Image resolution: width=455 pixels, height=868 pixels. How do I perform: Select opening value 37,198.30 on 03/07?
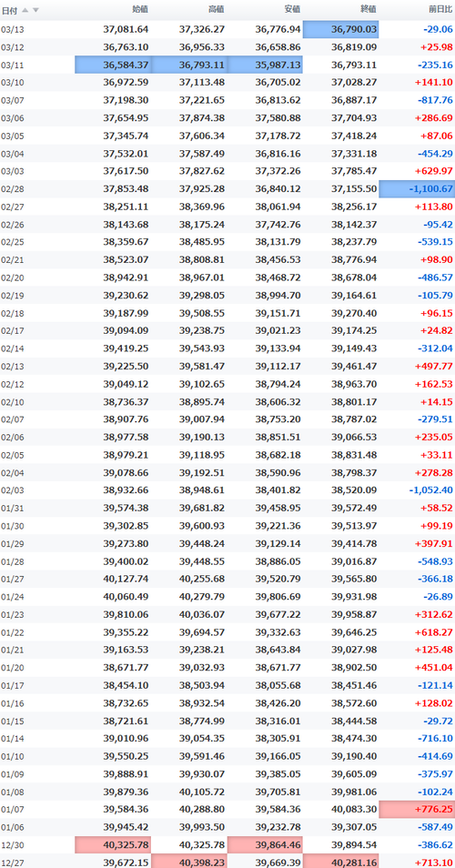(126, 100)
